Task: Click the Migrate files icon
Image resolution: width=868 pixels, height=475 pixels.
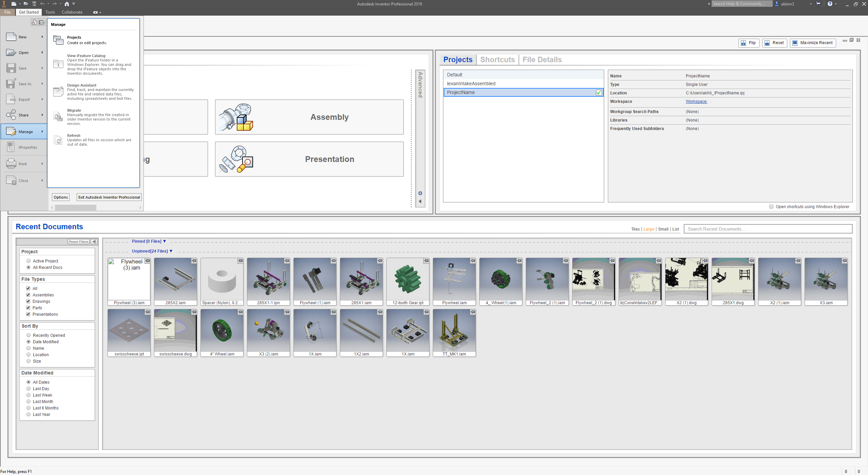Action: click(x=58, y=117)
